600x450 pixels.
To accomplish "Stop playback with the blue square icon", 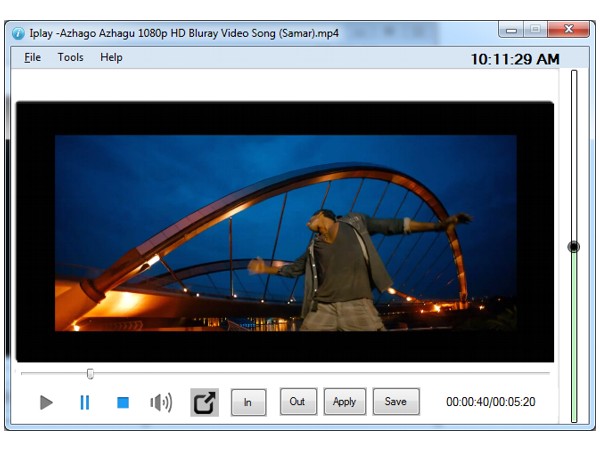I will [x=123, y=402].
